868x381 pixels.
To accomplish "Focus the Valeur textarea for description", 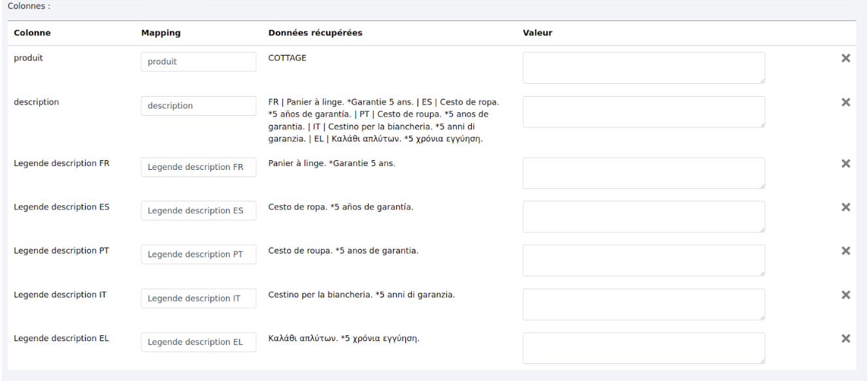I will (x=643, y=112).
